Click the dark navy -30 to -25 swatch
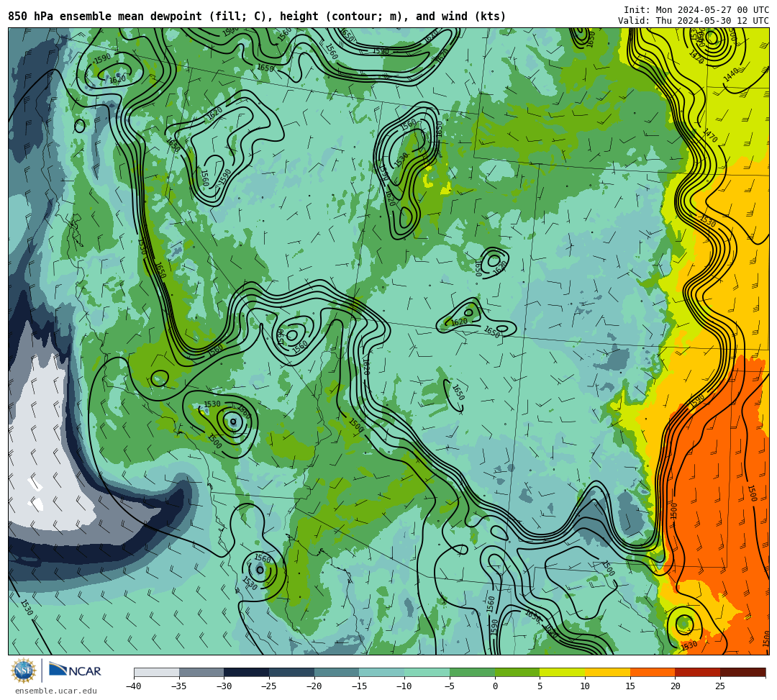This screenshot has width=777, height=700. tap(247, 672)
